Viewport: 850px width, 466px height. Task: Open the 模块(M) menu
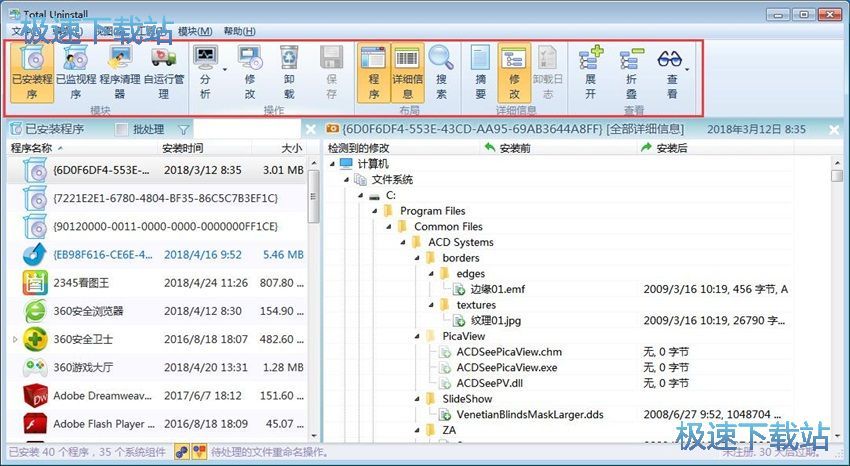click(195, 31)
